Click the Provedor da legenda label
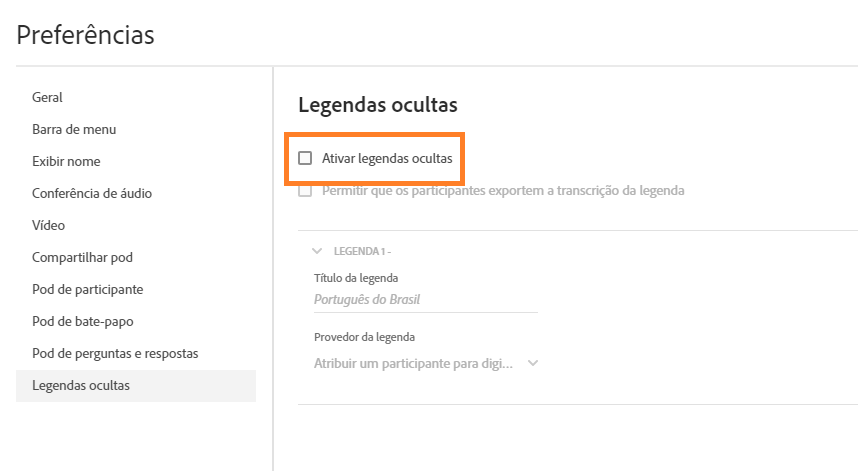Viewport: 858px width, 471px height. coord(364,337)
